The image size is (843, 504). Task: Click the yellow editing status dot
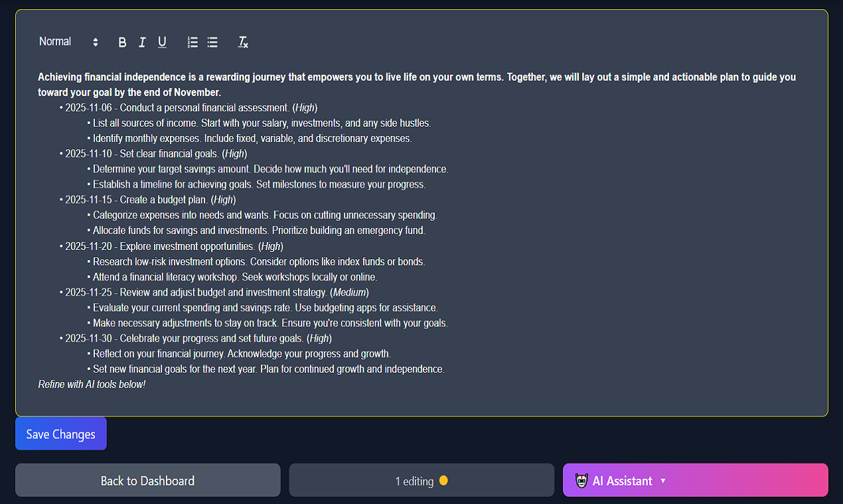[443, 480]
